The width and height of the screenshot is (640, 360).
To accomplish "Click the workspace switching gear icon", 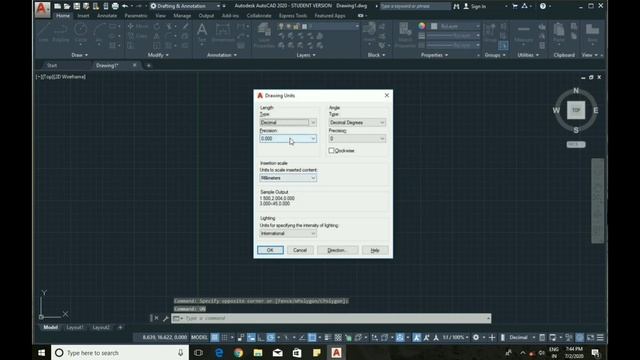I will [x=476, y=338].
